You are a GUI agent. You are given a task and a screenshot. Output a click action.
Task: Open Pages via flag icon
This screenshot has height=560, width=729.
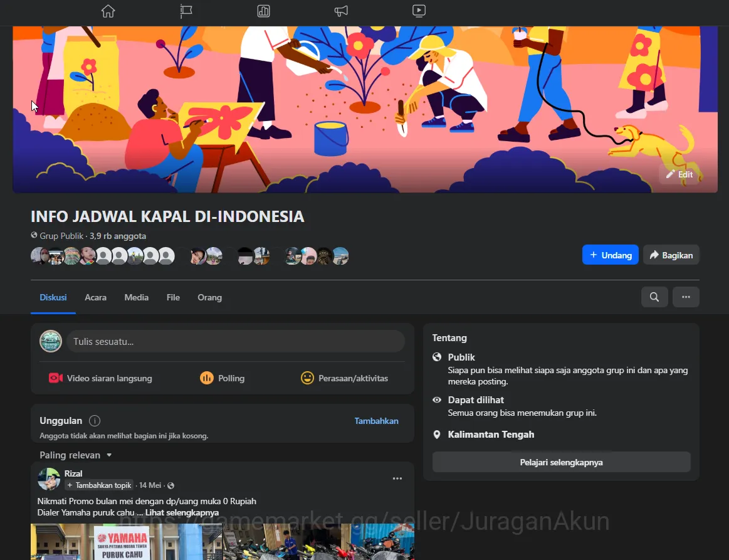click(x=186, y=11)
